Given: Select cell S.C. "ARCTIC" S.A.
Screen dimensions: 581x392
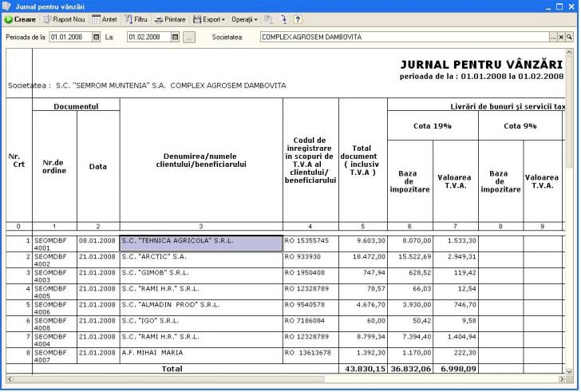Looking at the screenshot, I should (201, 259).
